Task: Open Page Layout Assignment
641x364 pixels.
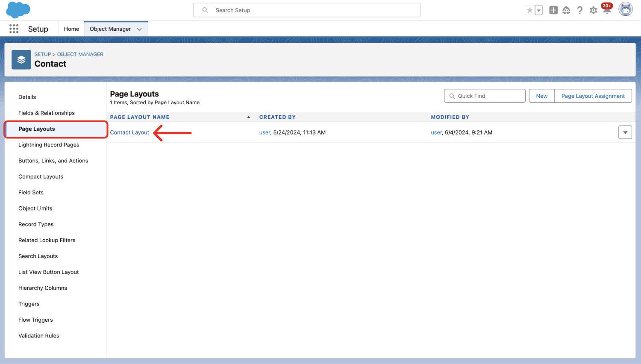Action: click(593, 96)
